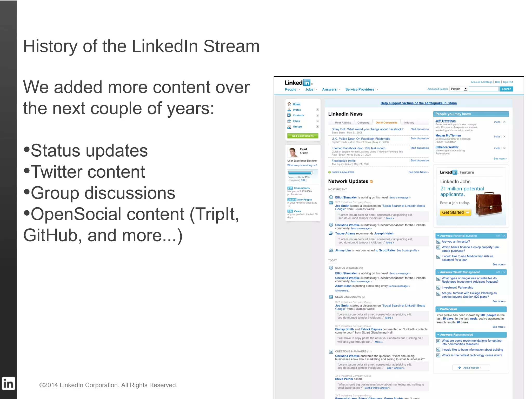The height and width of the screenshot is (399, 532).
Task: Click the recommendation icon beside Tracey Adams
Action: click(331, 233)
